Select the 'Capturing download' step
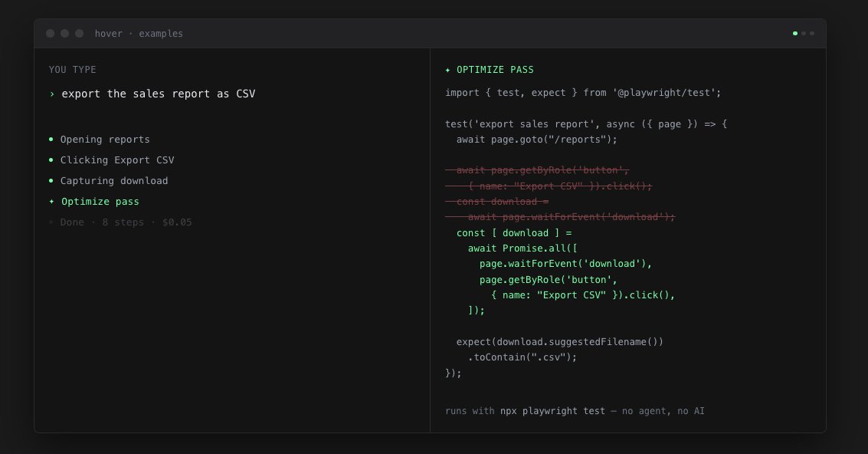Screen dimensions: 868x454 click(114, 181)
